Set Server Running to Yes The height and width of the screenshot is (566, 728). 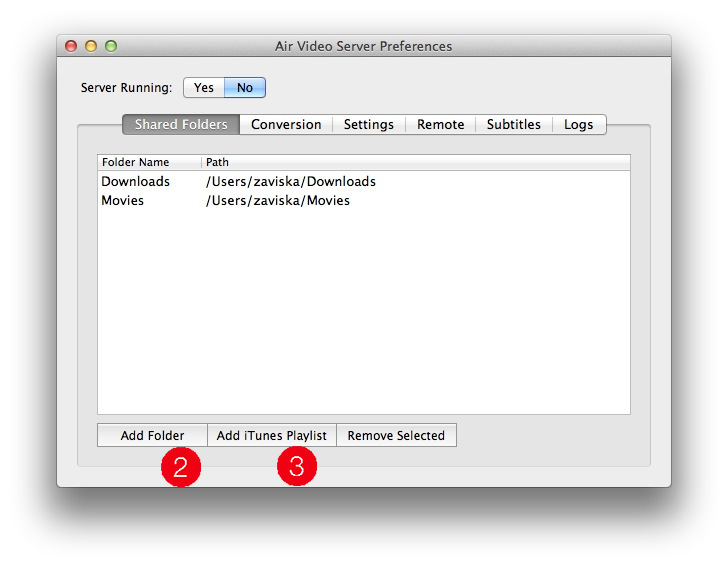pyautogui.click(x=204, y=88)
